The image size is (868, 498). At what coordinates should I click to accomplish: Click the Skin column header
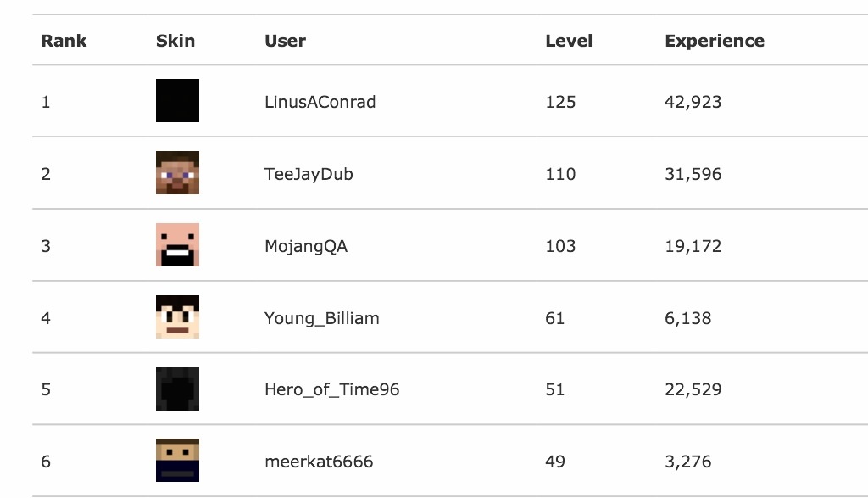[x=175, y=41]
